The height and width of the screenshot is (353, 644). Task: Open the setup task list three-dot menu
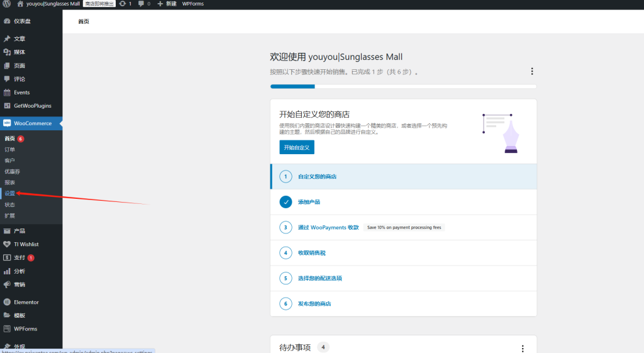[x=532, y=72]
